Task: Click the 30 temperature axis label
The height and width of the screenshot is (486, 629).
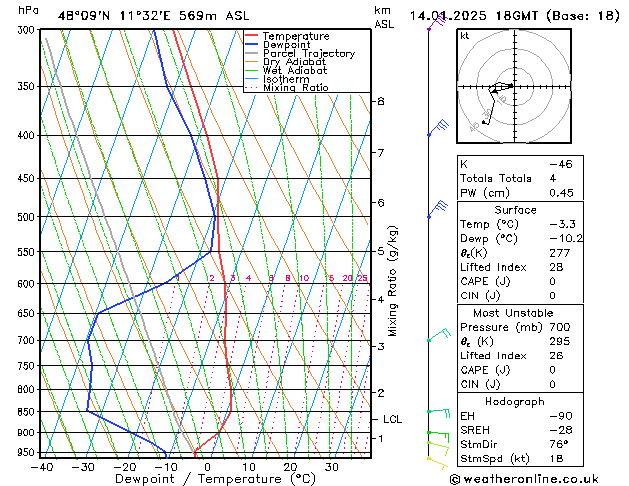Action: coord(331,467)
